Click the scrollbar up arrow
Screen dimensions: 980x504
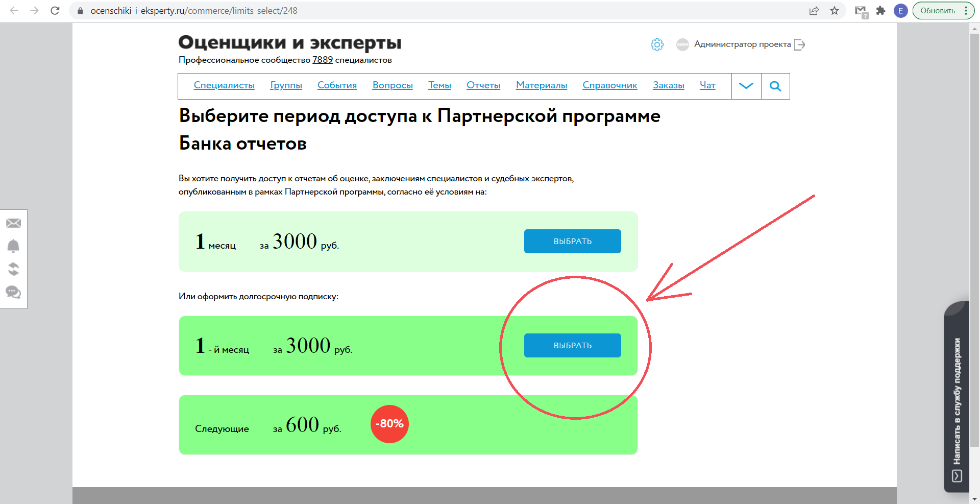point(974,29)
